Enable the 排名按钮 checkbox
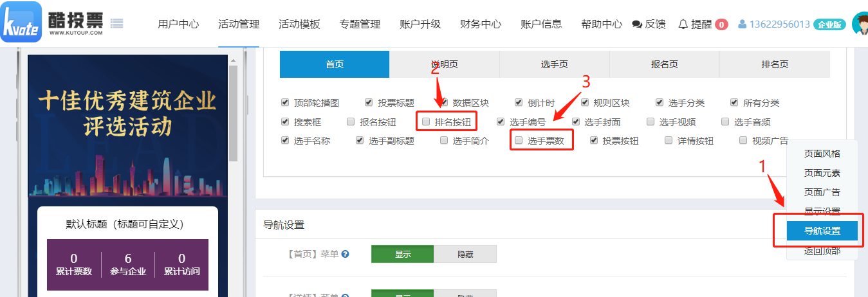Screen dimensions: 868x297 coord(426,121)
